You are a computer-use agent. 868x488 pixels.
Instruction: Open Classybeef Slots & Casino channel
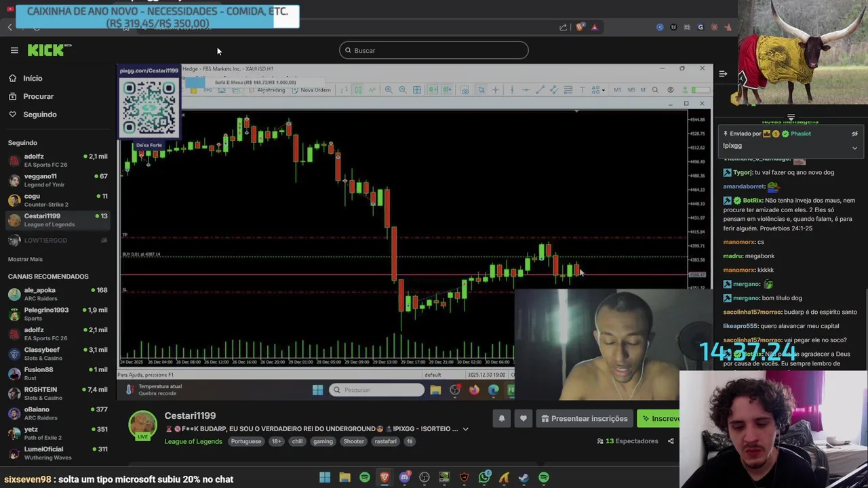[58, 353]
